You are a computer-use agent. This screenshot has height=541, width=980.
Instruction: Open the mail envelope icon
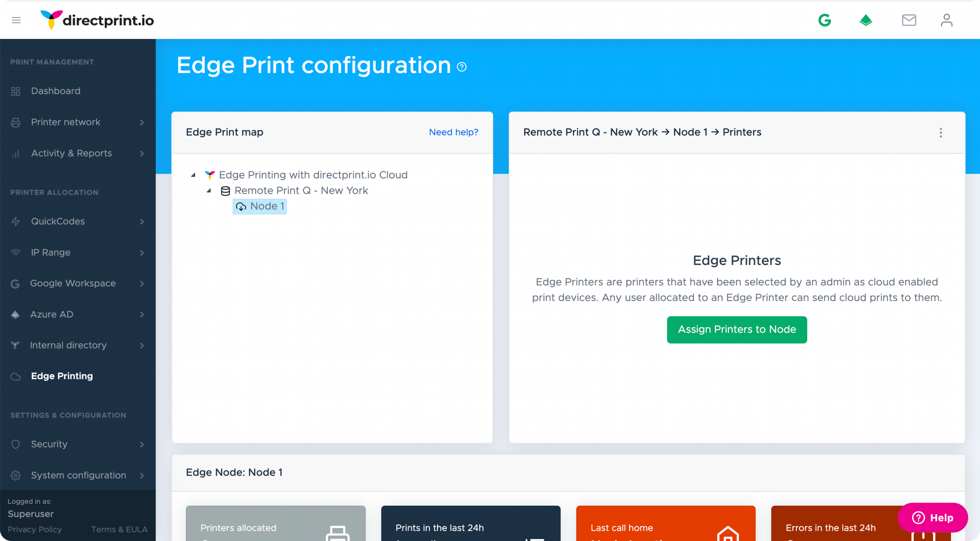908,20
